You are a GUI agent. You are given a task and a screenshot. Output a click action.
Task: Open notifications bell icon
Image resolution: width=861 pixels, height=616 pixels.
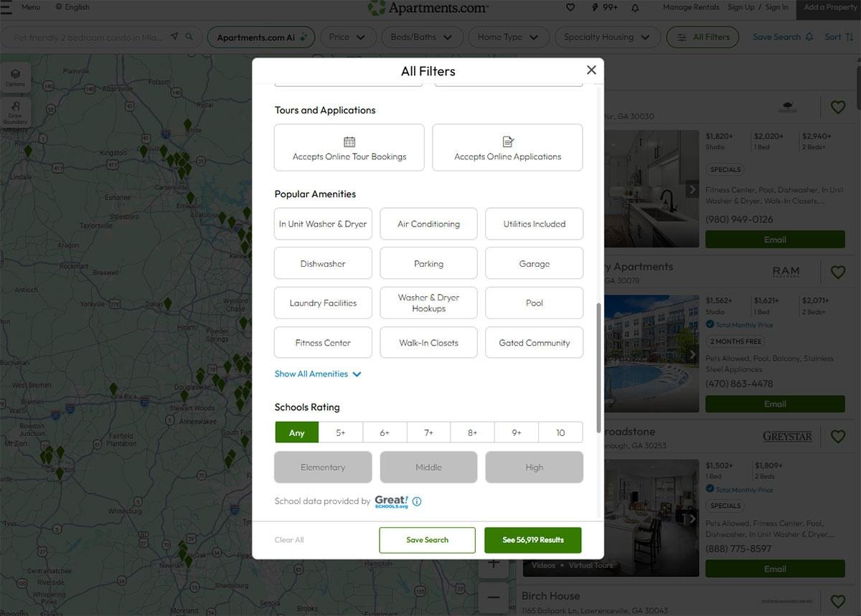pos(635,8)
